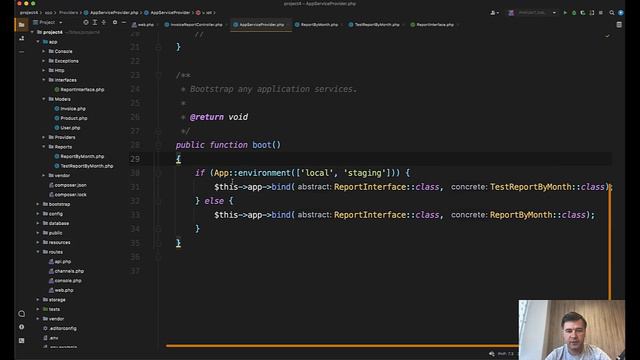Open the Database tool window icon

point(619,25)
